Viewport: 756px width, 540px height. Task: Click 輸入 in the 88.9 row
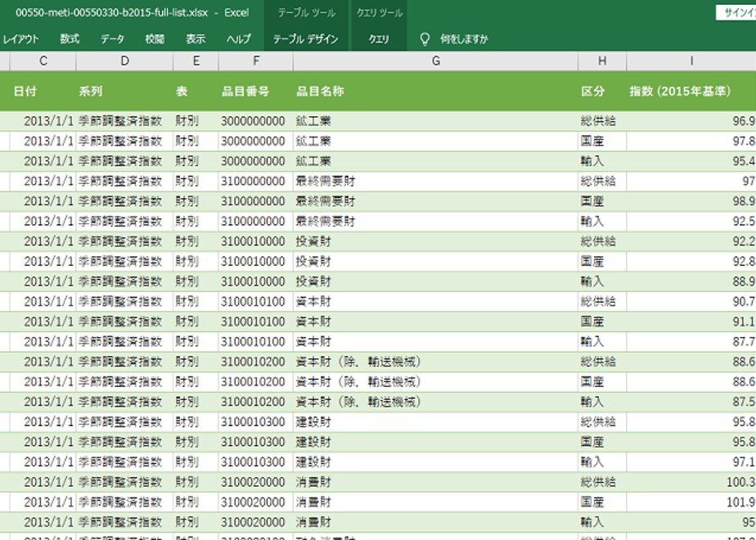(592, 281)
